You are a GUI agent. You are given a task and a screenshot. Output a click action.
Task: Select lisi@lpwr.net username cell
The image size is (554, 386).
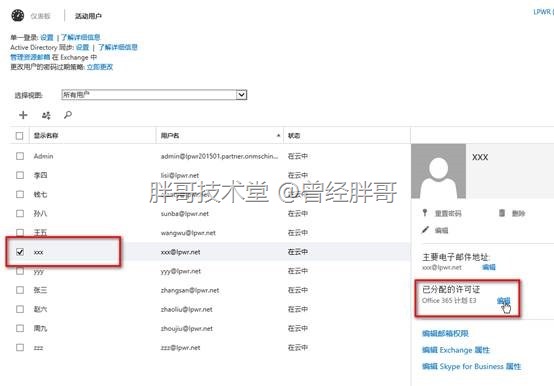click(180, 175)
